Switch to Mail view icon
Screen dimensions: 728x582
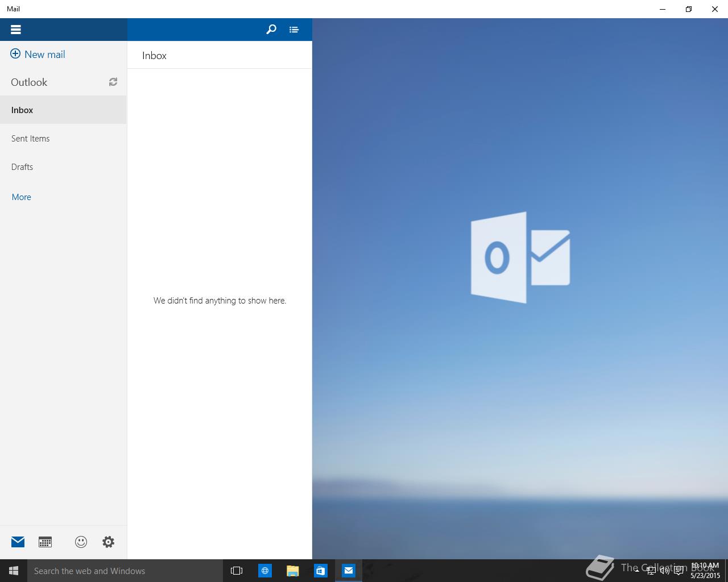[18, 542]
